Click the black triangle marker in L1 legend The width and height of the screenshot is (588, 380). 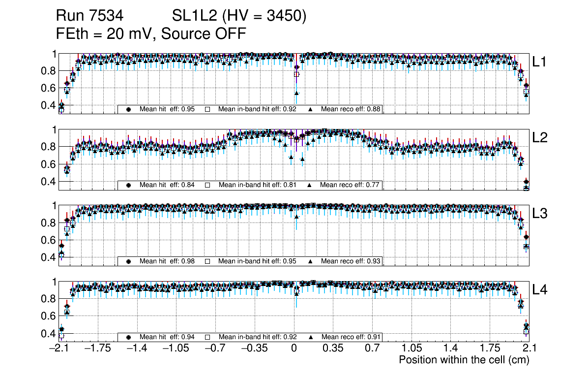click(x=310, y=109)
